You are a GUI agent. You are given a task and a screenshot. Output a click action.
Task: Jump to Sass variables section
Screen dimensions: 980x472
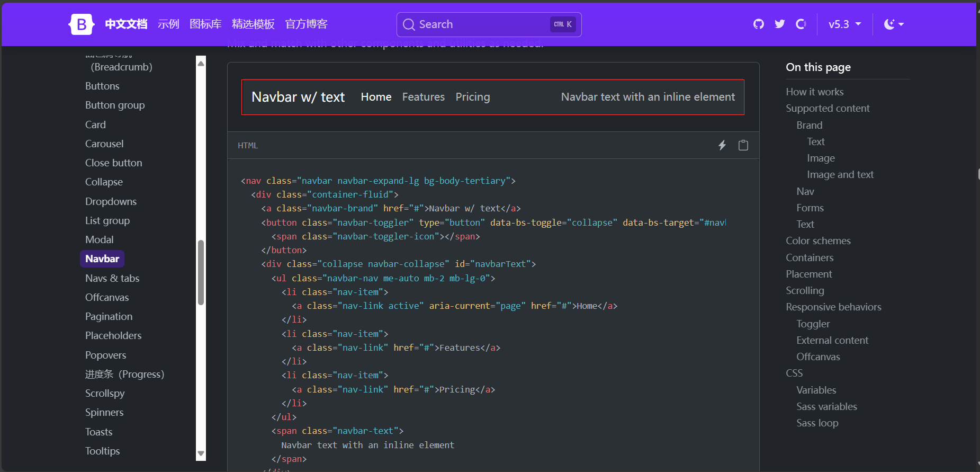tap(826, 406)
